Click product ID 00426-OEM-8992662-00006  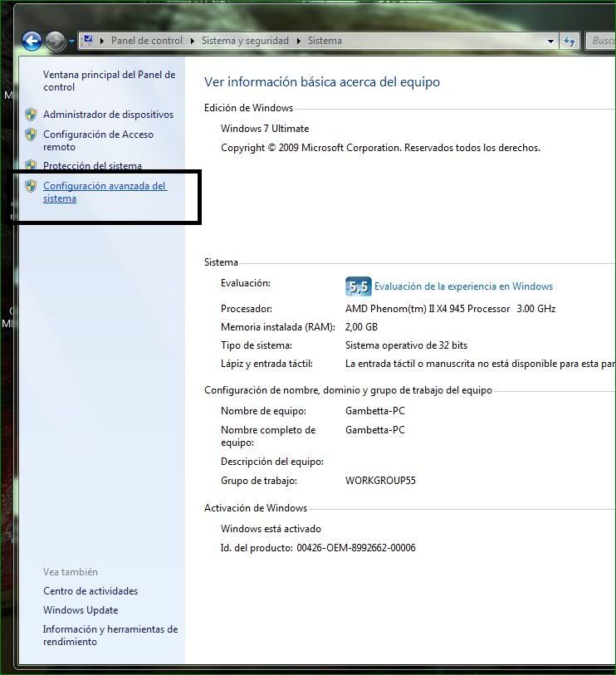tap(356, 548)
